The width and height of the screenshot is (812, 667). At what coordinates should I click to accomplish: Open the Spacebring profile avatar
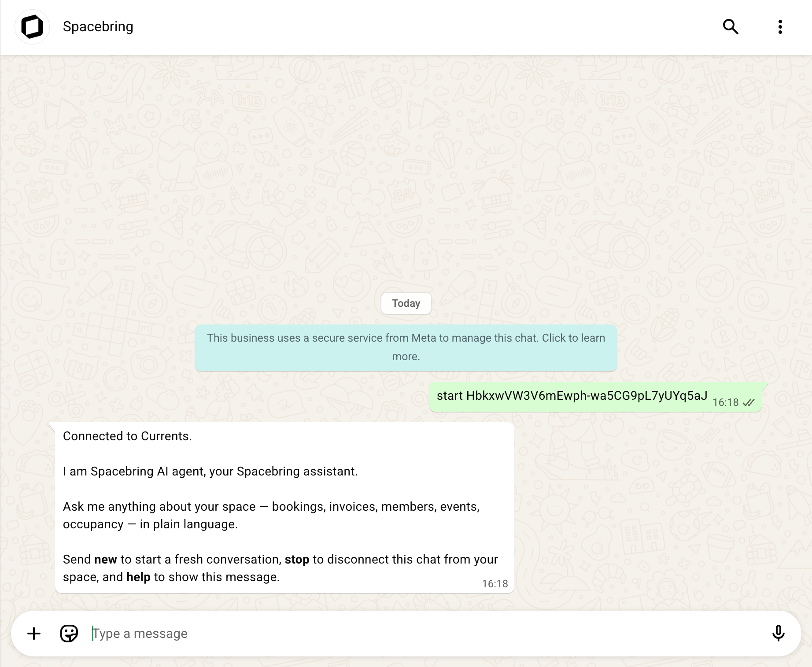tap(32, 27)
